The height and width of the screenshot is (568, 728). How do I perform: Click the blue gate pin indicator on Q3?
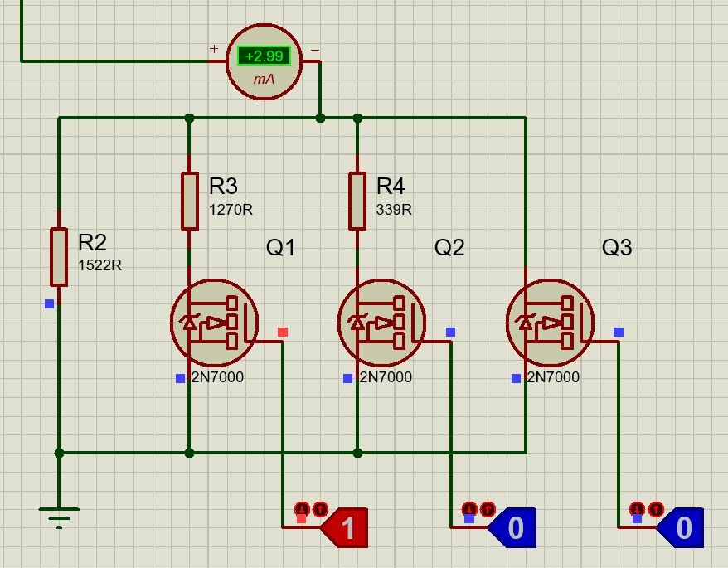tap(619, 332)
